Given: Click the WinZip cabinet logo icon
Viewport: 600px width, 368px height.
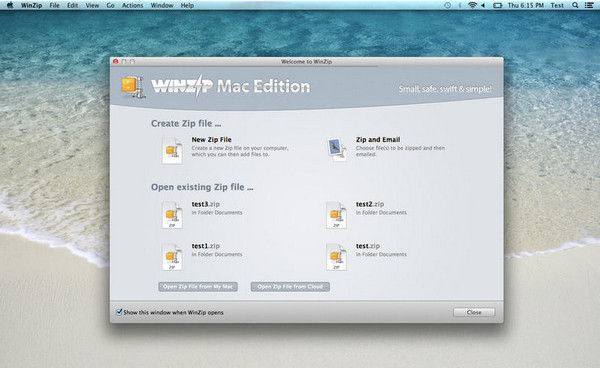Looking at the screenshot, I should [x=132, y=87].
